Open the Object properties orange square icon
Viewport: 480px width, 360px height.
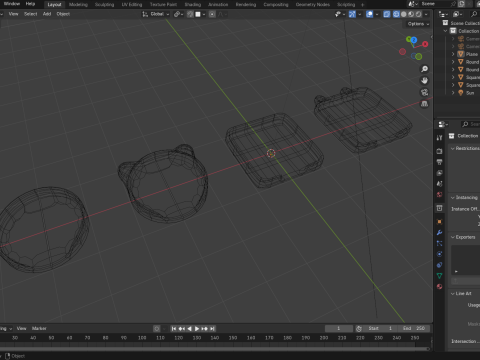point(439,222)
